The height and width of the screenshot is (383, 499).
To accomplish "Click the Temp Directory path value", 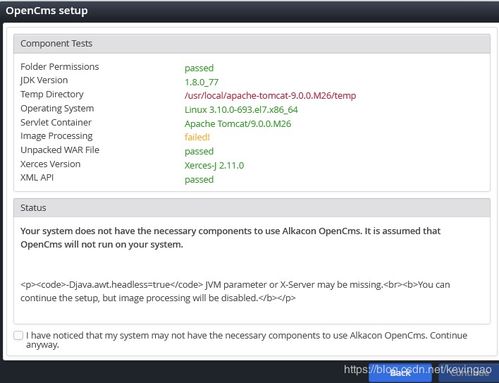I will click(270, 96).
